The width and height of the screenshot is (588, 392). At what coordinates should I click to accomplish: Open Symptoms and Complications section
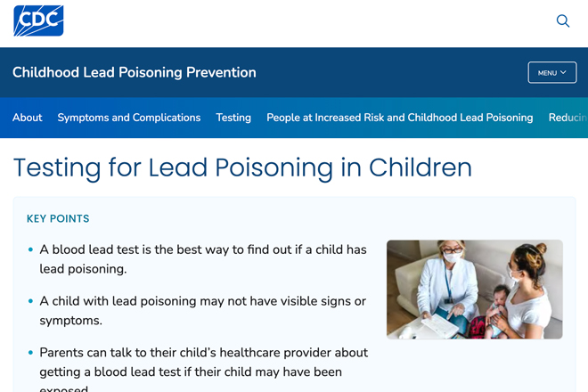[x=129, y=118]
